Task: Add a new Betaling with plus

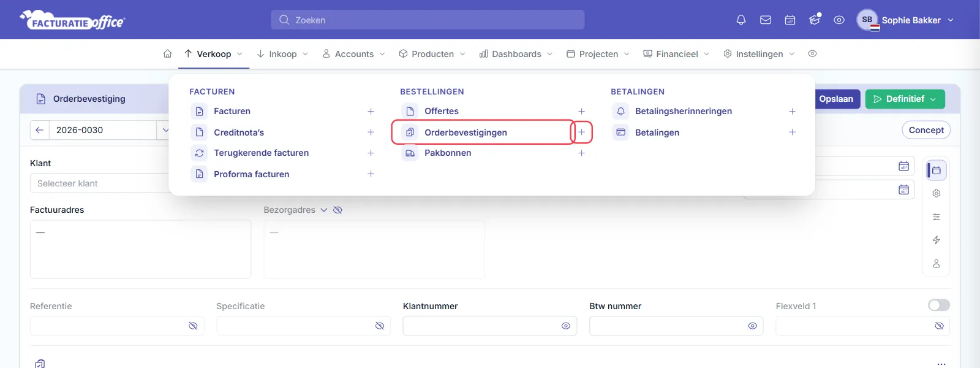Action: tap(792, 132)
